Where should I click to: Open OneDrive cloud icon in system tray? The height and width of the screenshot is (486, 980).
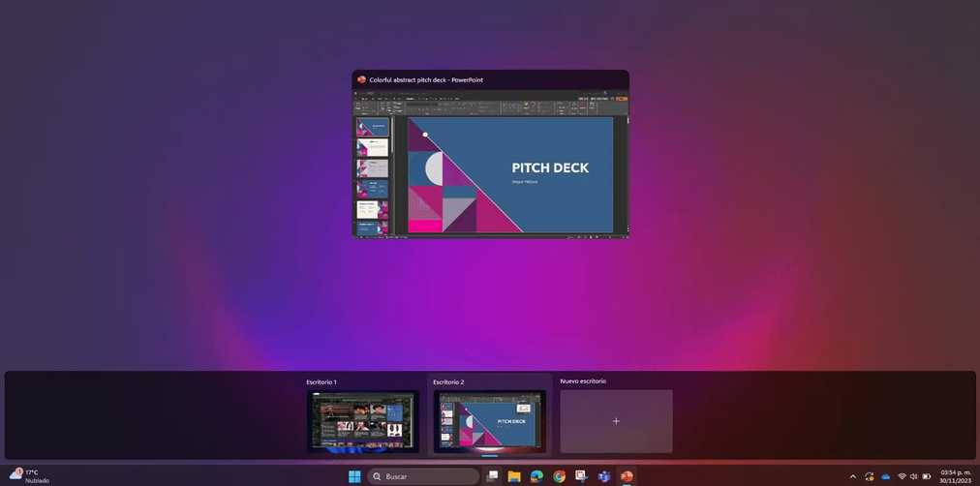[885, 476]
